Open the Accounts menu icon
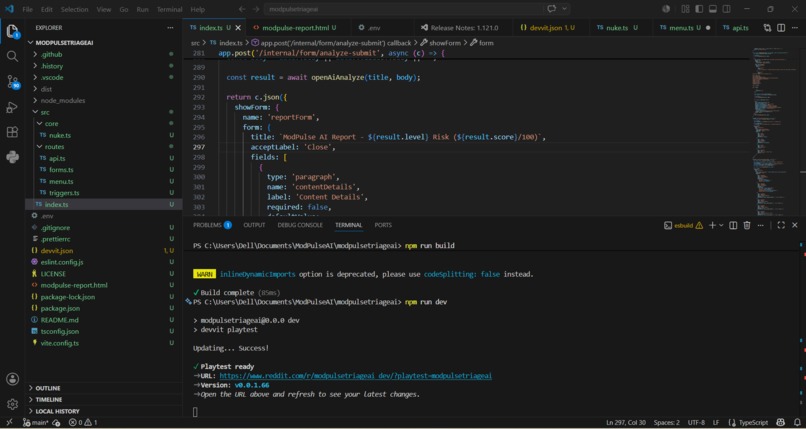This screenshot has height=429, width=806. click(x=12, y=379)
